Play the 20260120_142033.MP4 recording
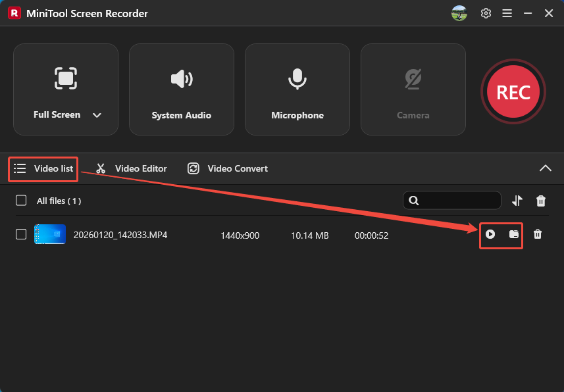Image resolution: width=564 pixels, height=392 pixels. tap(489, 235)
